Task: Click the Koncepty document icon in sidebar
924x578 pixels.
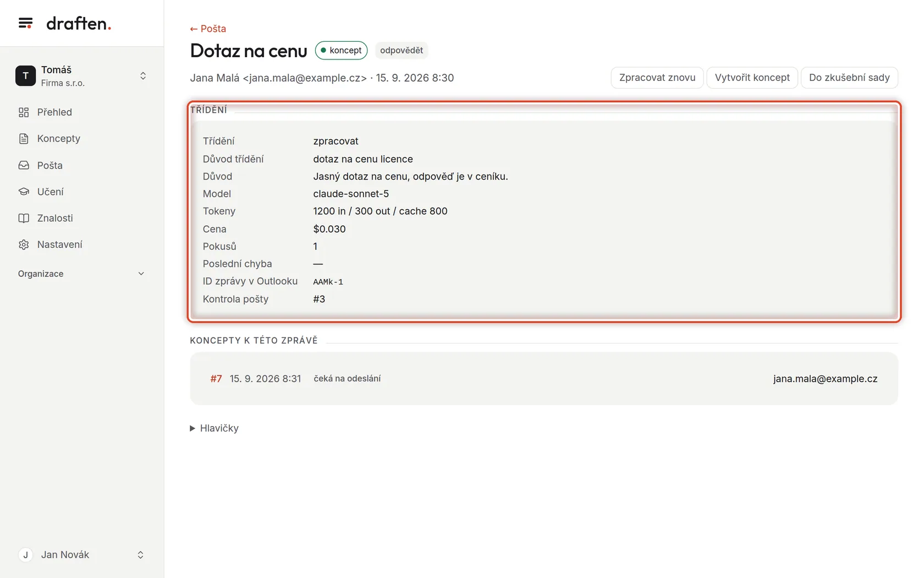Action: point(24,139)
